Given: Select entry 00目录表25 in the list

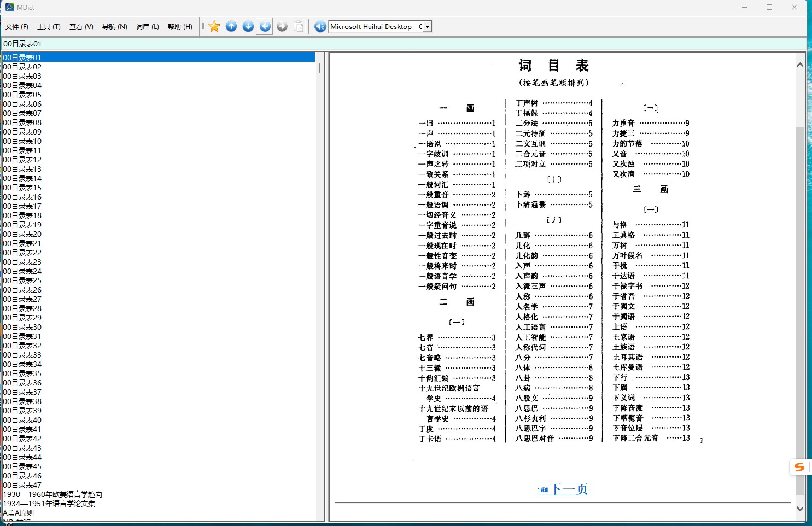Looking at the screenshot, I should tap(22, 280).
